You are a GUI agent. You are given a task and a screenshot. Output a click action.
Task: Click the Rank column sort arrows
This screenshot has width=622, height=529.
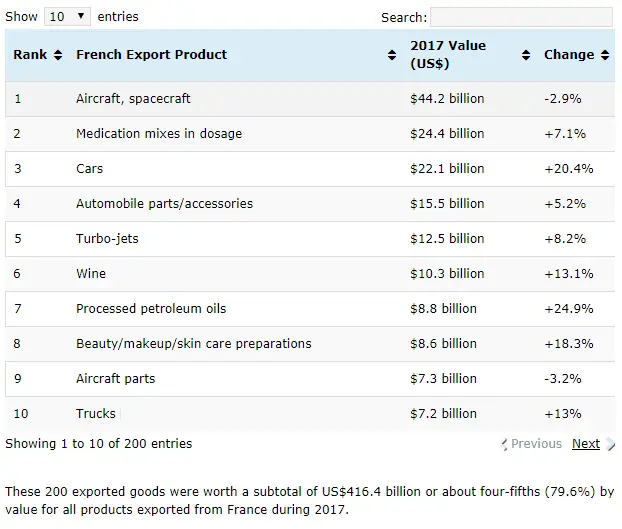[58, 55]
